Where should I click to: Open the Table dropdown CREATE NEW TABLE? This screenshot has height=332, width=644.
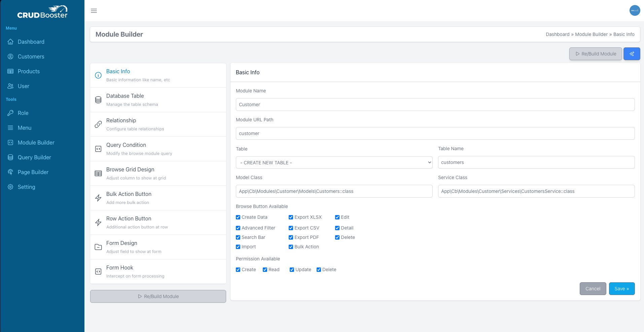pyautogui.click(x=334, y=162)
